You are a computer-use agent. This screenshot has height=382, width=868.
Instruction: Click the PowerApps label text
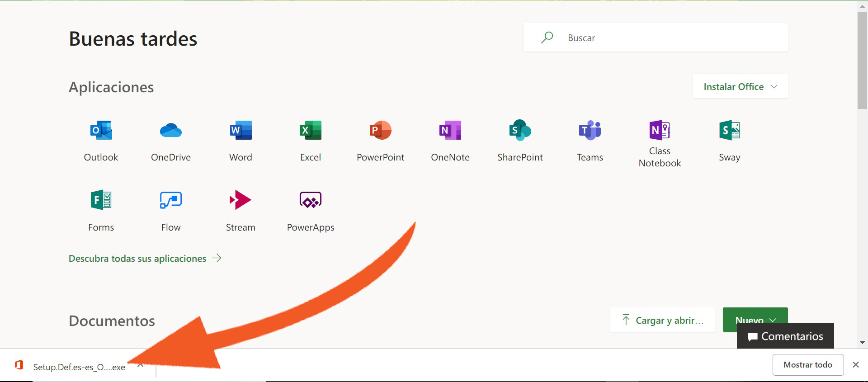311,227
